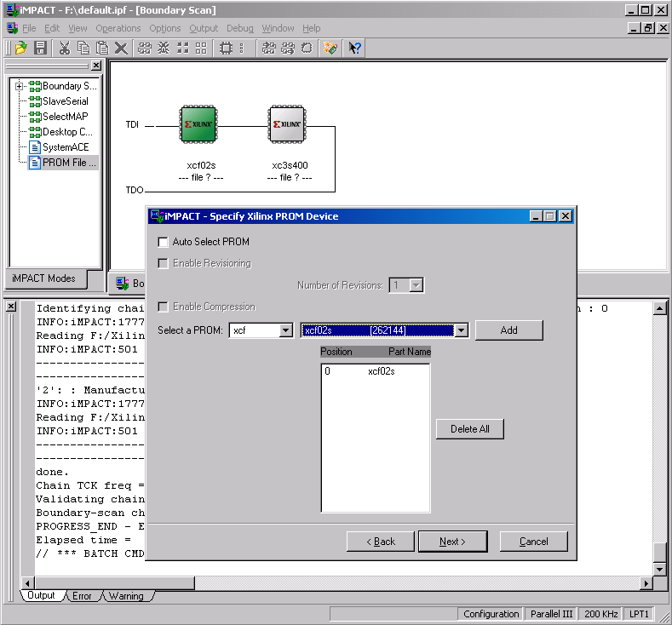Open the Debug menu
672x625 pixels.
[x=240, y=28]
